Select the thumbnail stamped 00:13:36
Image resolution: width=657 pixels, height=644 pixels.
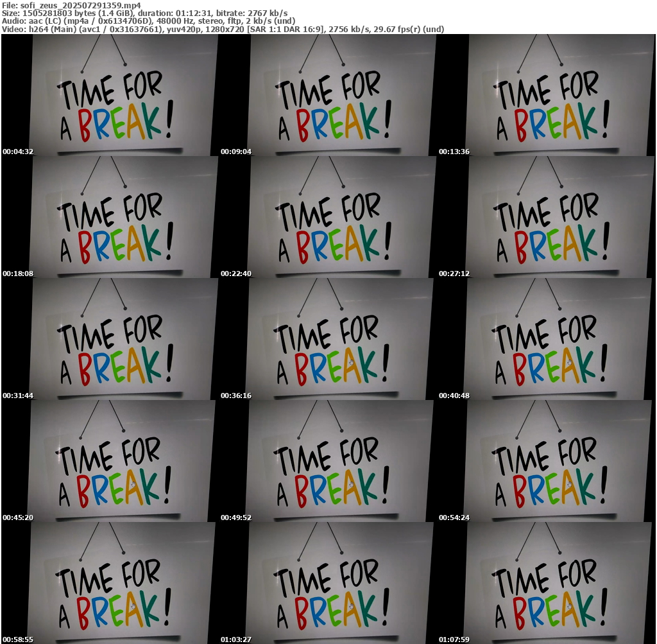coord(547,95)
